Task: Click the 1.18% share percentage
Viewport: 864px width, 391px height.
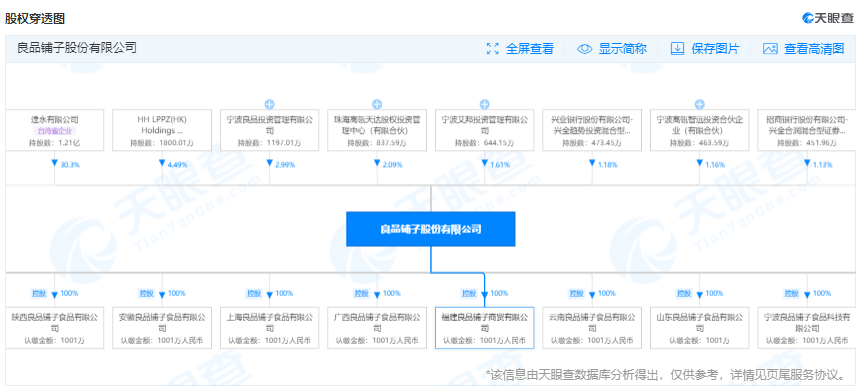Action: [x=607, y=165]
